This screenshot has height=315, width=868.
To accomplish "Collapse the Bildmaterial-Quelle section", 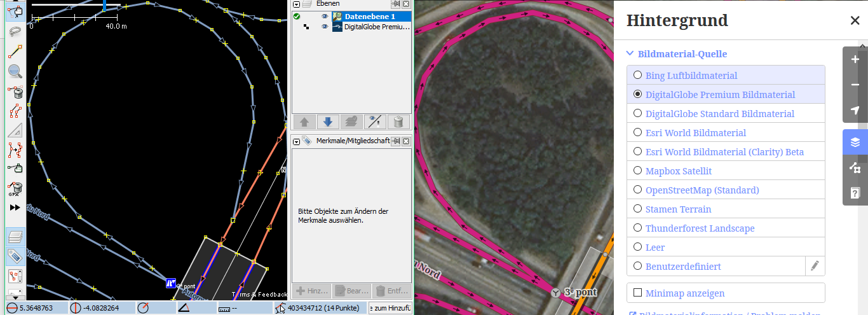I will 630,54.
